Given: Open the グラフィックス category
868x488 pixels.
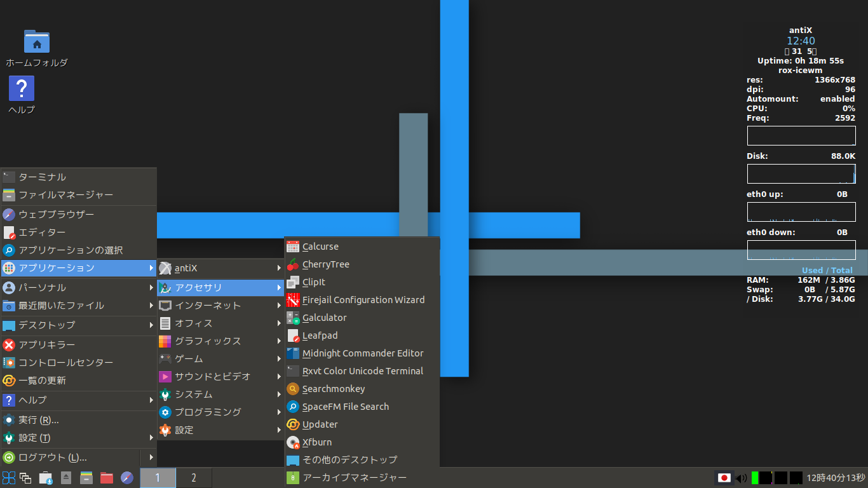Looking at the screenshot, I should click(220, 341).
